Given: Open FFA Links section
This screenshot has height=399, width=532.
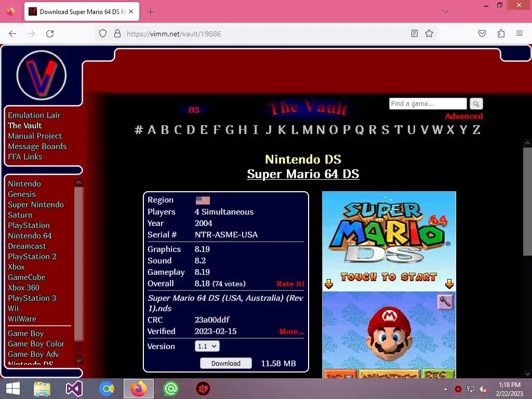Looking at the screenshot, I should click(x=25, y=157).
